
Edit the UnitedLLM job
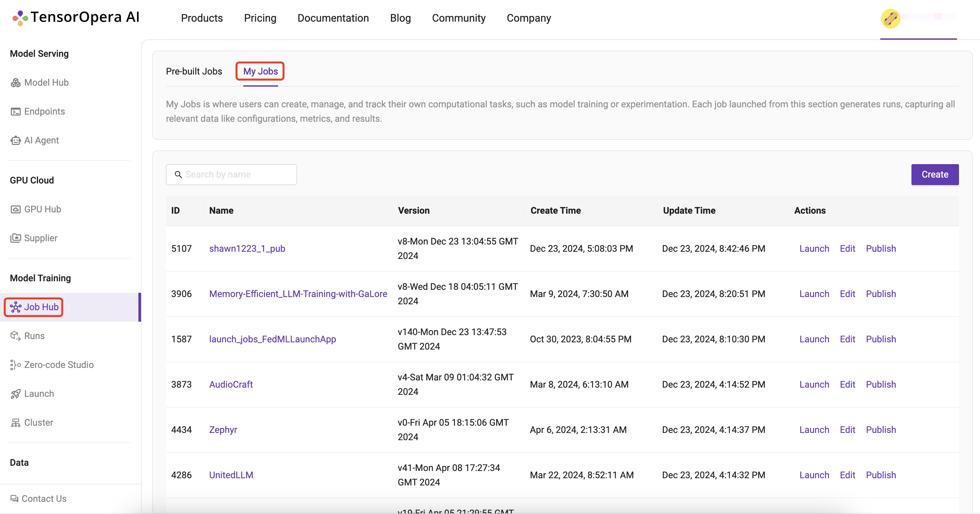click(x=847, y=475)
